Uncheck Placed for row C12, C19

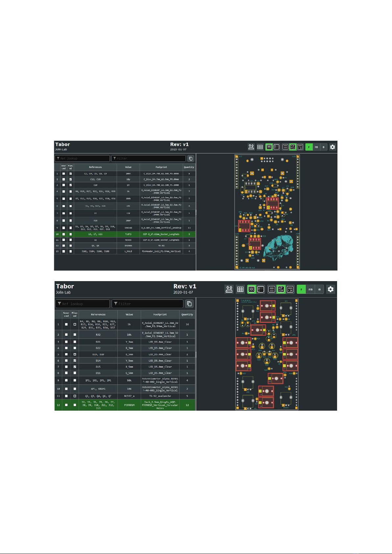(x=70, y=179)
